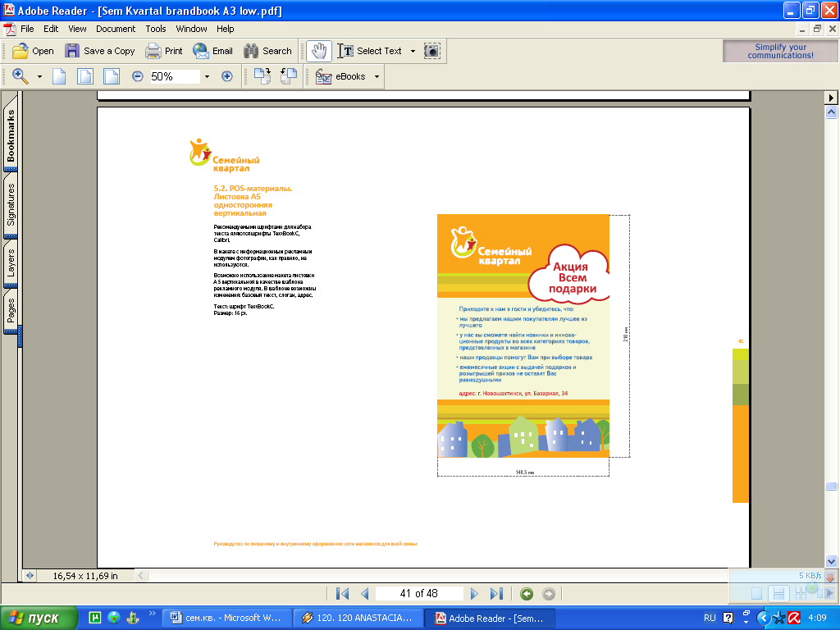The image size is (840, 630).
Task: Switch to the Signatures side tab
Action: [x=11, y=204]
